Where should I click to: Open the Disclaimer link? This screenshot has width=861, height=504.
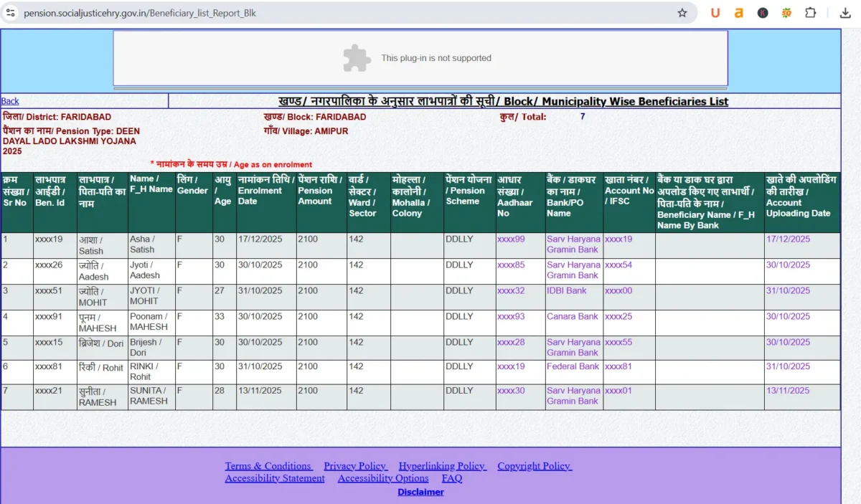point(420,492)
